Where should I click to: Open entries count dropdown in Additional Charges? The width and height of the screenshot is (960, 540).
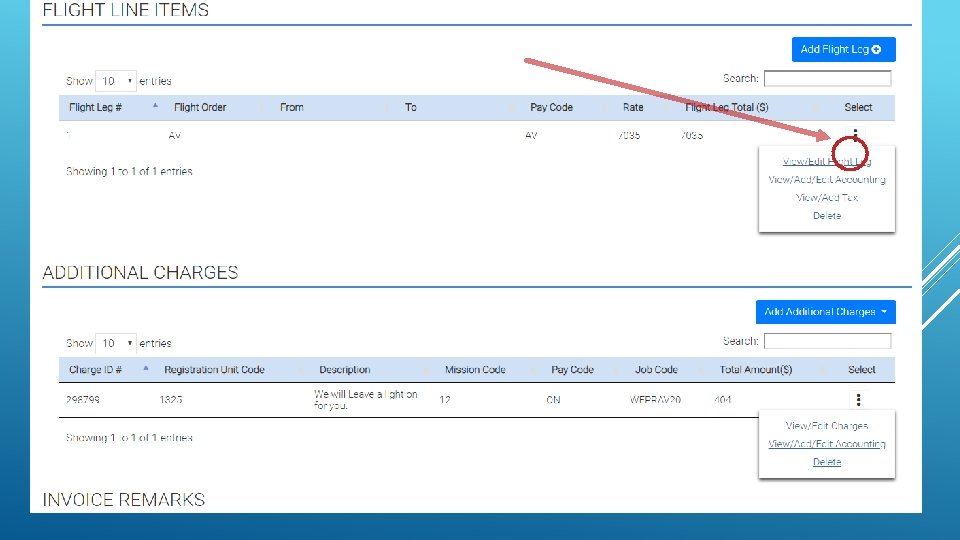(x=116, y=343)
